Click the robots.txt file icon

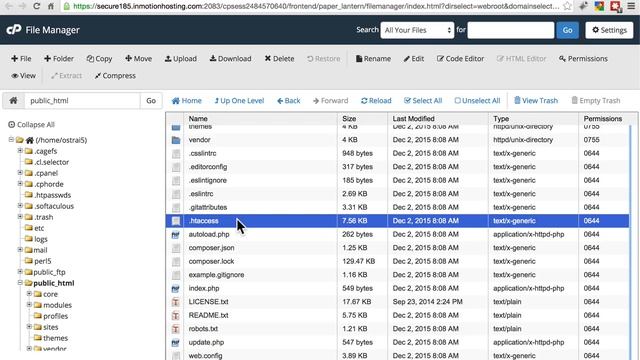coord(176,329)
